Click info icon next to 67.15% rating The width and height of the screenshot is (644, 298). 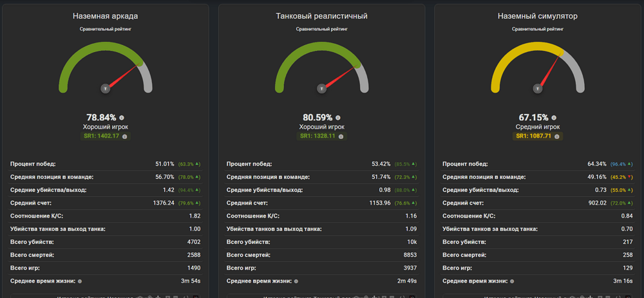click(x=554, y=117)
